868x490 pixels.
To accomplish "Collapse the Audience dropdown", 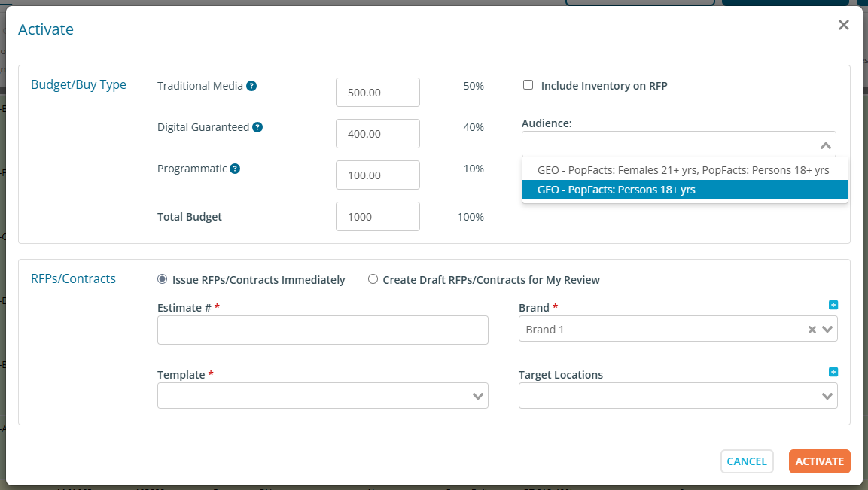I will (x=825, y=145).
